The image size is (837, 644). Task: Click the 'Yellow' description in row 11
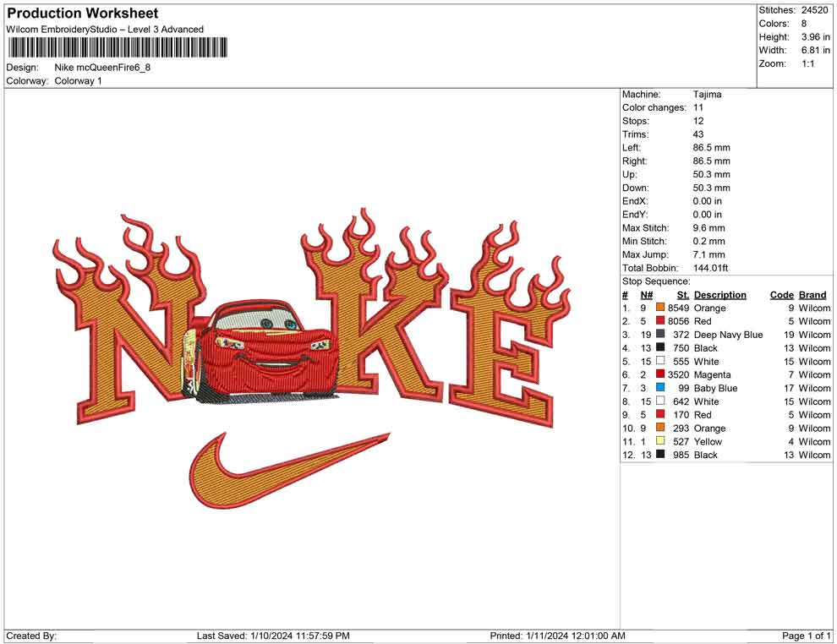(x=708, y=441)
